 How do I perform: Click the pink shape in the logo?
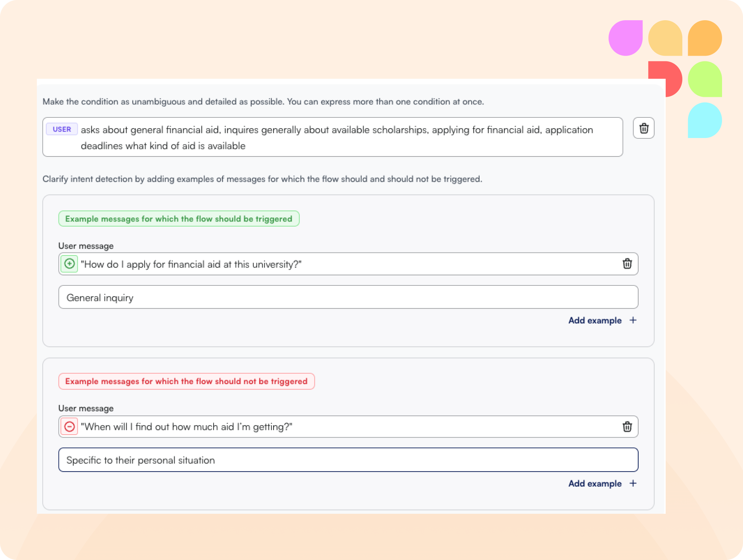(625, 38)
